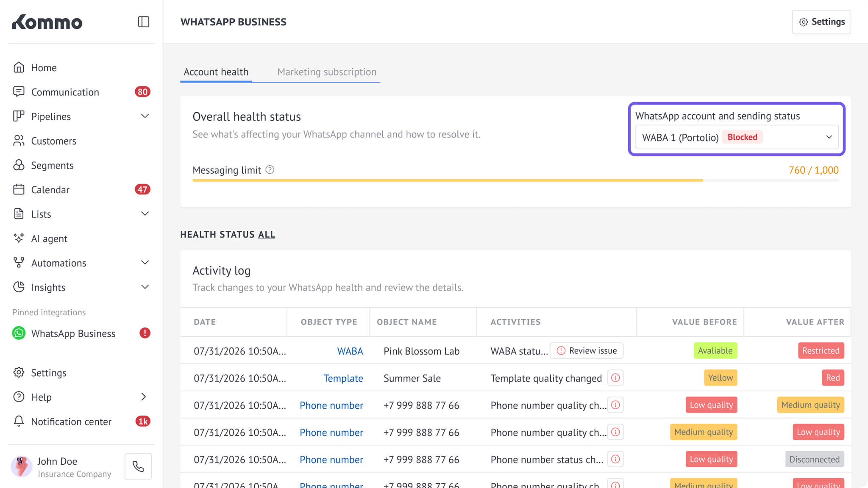This screenshot has width=868, height=488.
Task: Open the WABA 1 (Portolio) account dropdown
Action: tap(737, 137)
